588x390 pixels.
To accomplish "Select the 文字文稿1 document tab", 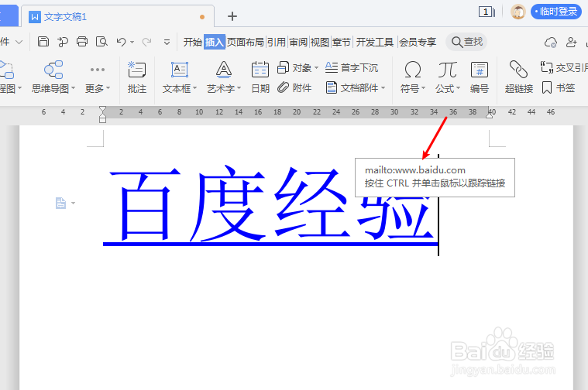I will (118, 16).
